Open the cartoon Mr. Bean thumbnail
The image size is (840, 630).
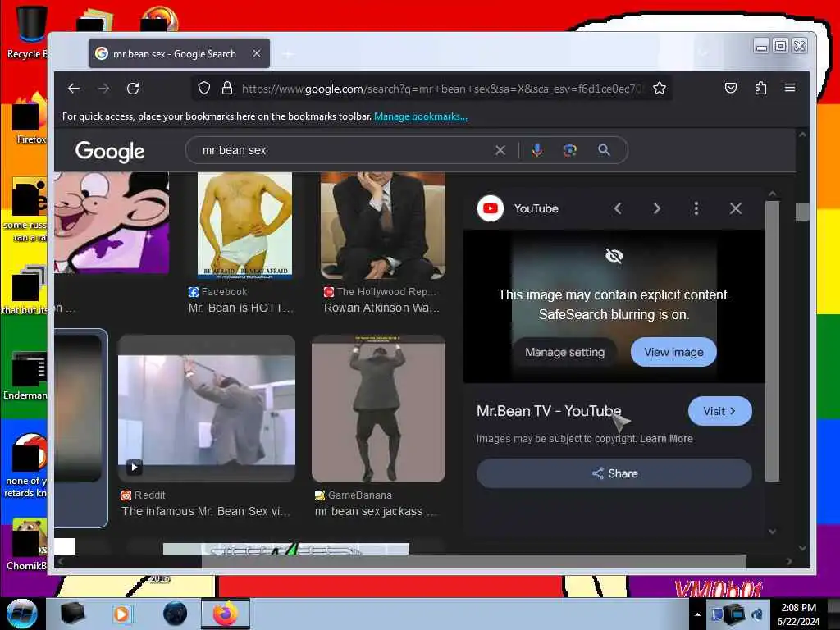coord(112,222)
